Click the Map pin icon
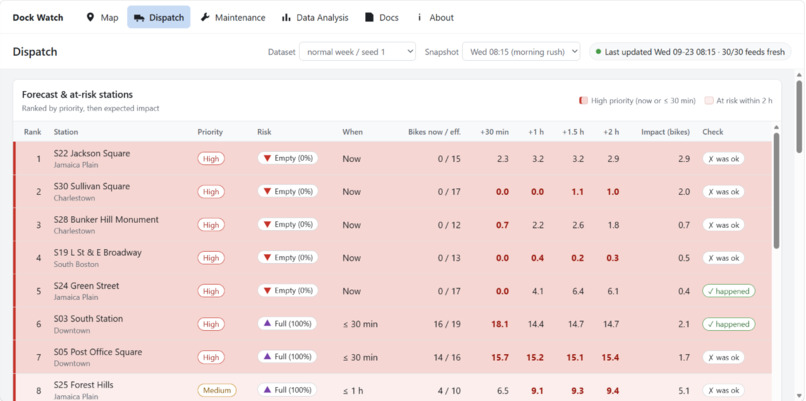The height and width of the screenshot is (401, 806). 90,17
